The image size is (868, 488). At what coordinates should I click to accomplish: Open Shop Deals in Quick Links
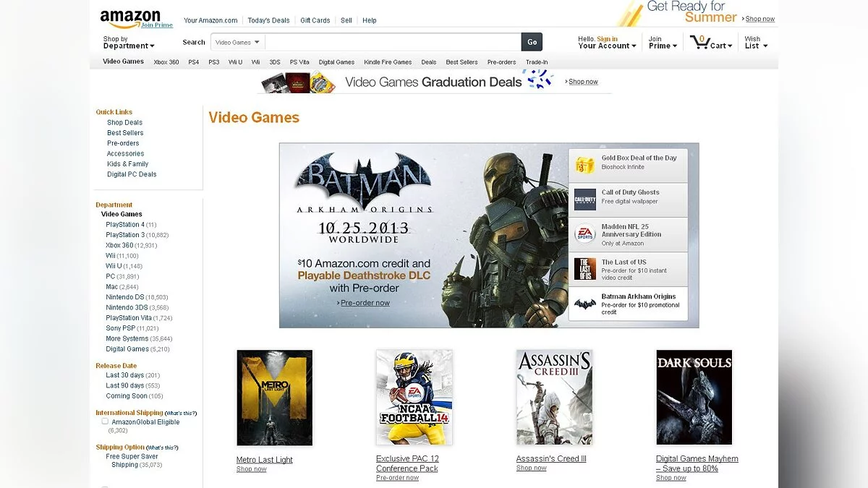(x=125, y=123)
